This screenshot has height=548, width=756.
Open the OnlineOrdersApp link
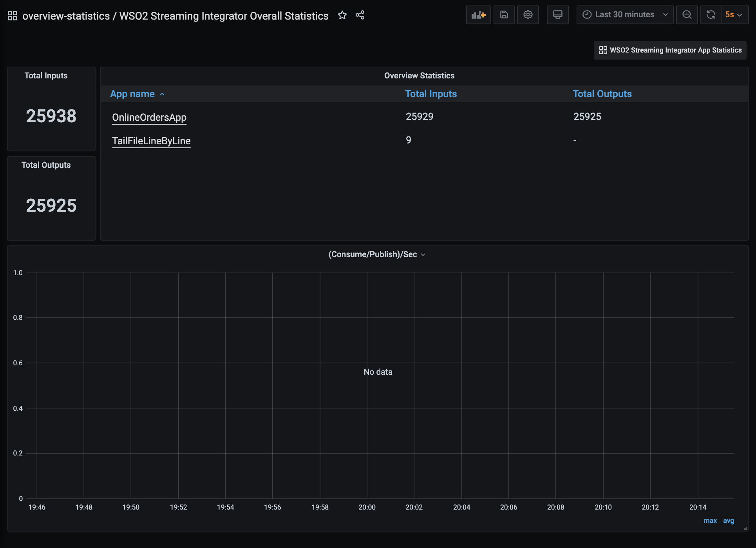(x=149, y=117)
